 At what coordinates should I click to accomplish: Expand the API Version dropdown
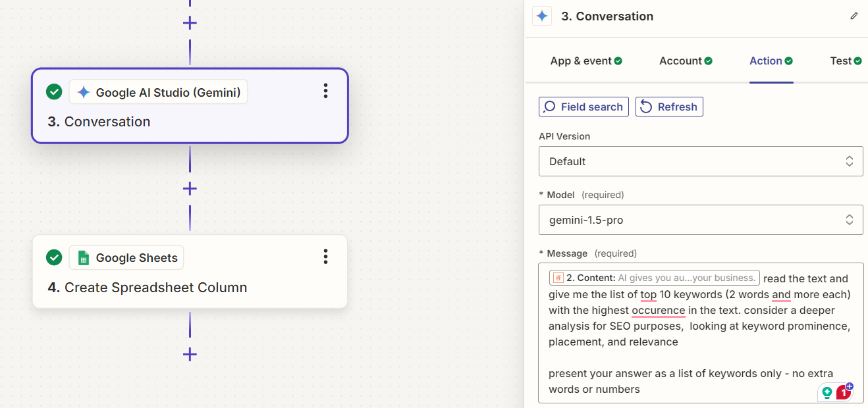coord(700,161)
